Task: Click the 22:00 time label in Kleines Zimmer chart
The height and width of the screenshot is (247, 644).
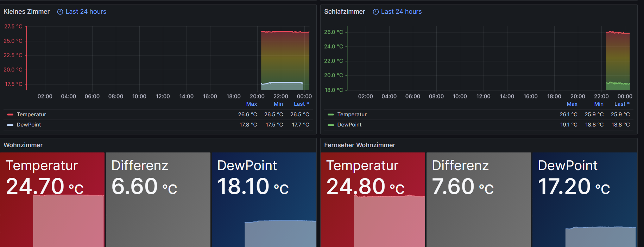Action: (281, 96)
